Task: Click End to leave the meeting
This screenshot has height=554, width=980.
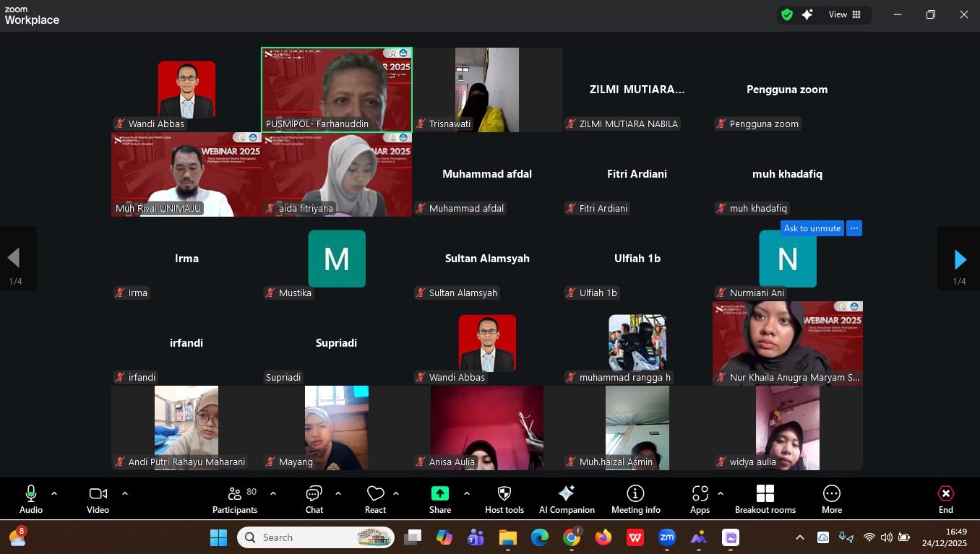Action: tap(945, 498)
